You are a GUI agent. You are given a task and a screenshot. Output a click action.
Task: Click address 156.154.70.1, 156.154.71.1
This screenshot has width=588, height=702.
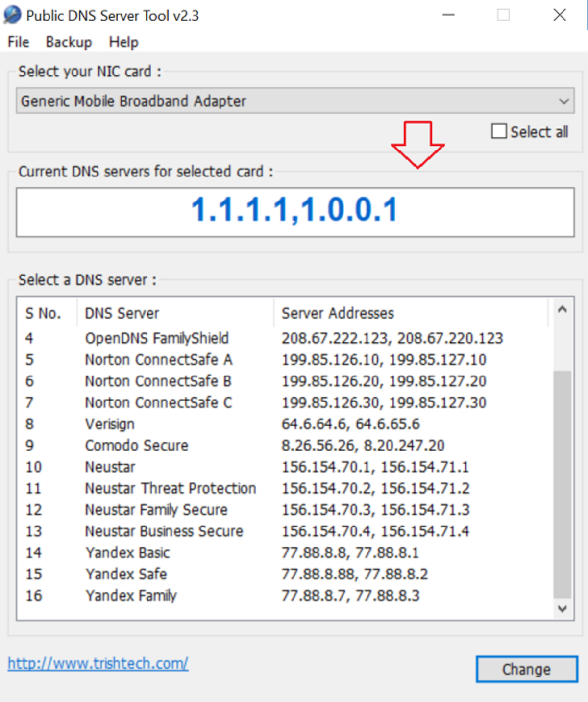point(375,467)
